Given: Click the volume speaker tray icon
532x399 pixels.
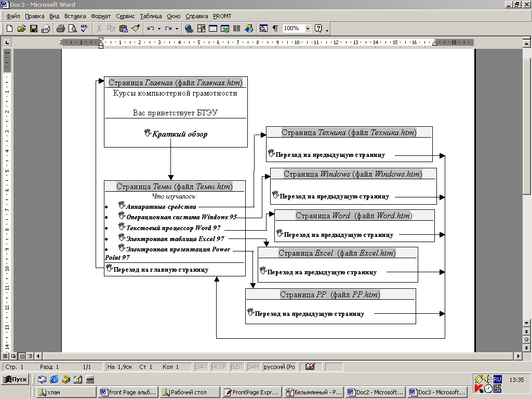Looking at the screenshot, I should click(488, 379).
